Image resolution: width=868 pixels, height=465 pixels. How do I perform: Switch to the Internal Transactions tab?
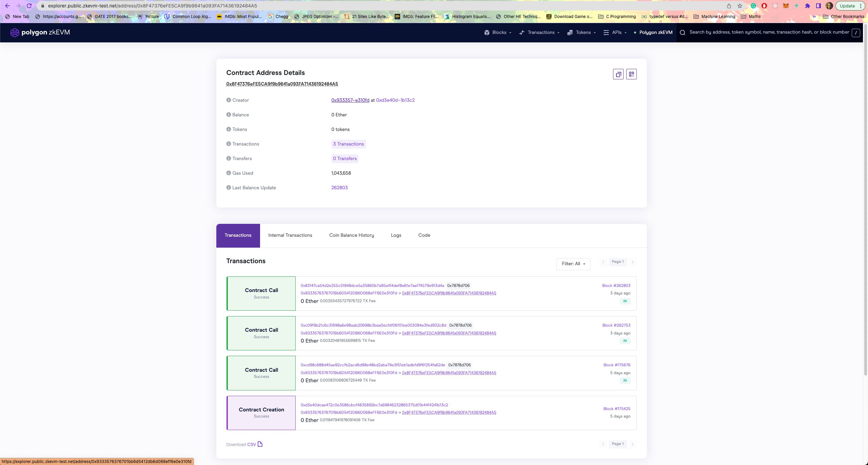tap(290, 235)
